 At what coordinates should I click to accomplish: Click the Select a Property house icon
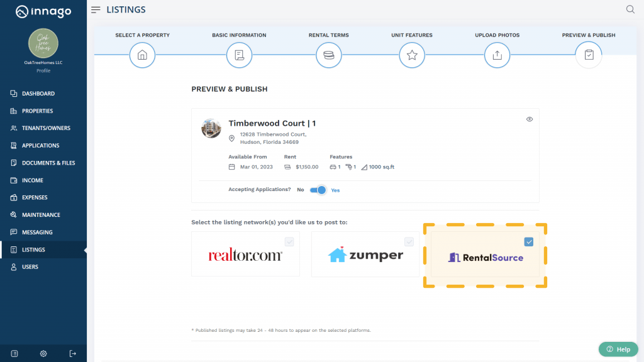(x=142, y=55)
